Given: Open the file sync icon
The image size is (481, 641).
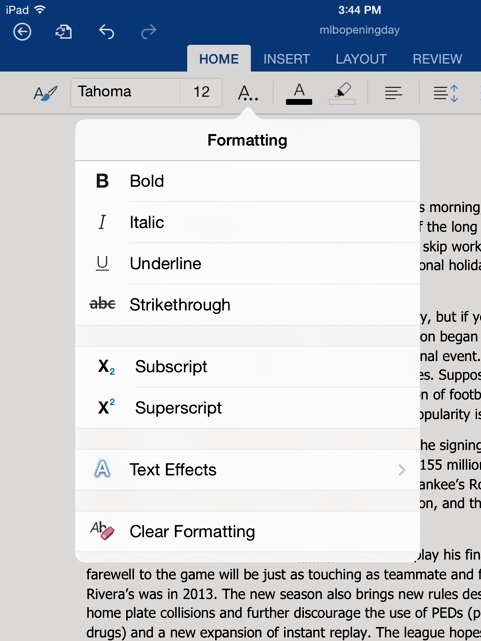Looking at the screenshot, I should pos(63,32).
